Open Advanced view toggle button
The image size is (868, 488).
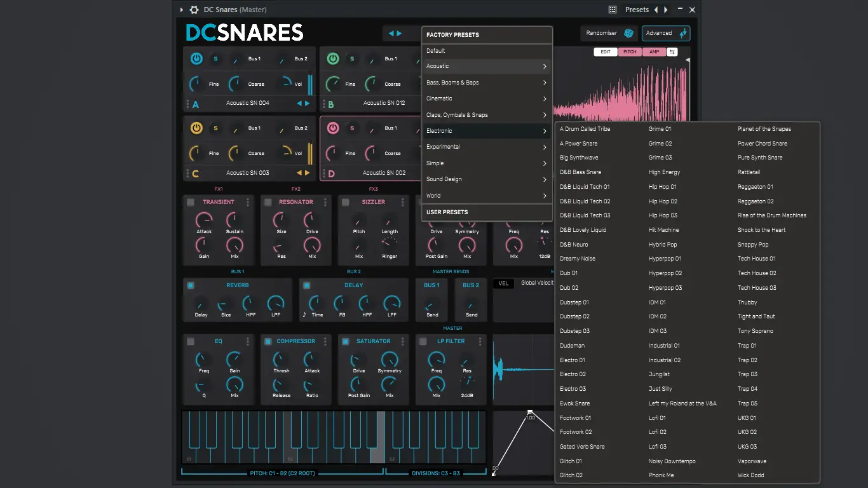[x=666, y=33]
